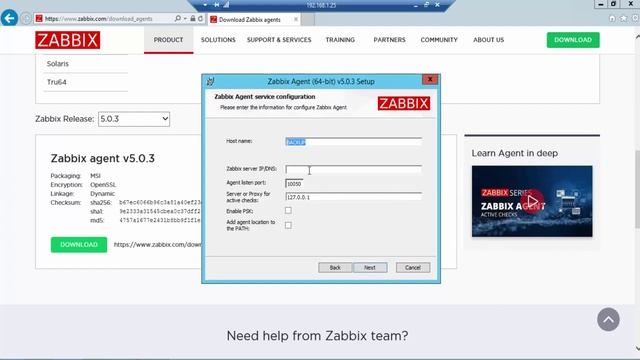Click the browser forward arrow button
Image resolution: width=640 pixels, height=360 pixels.
[x=26, y=19]
